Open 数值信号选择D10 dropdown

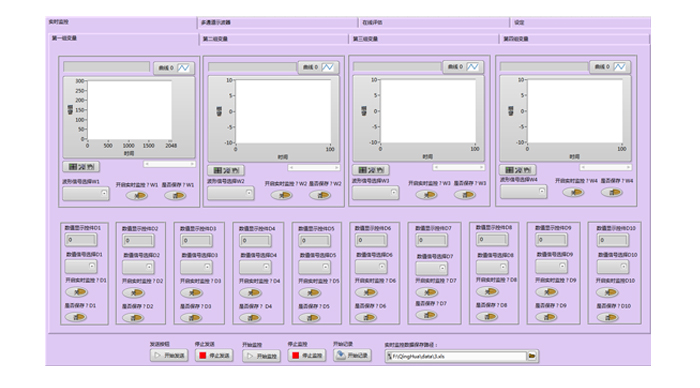coord(612,267)
